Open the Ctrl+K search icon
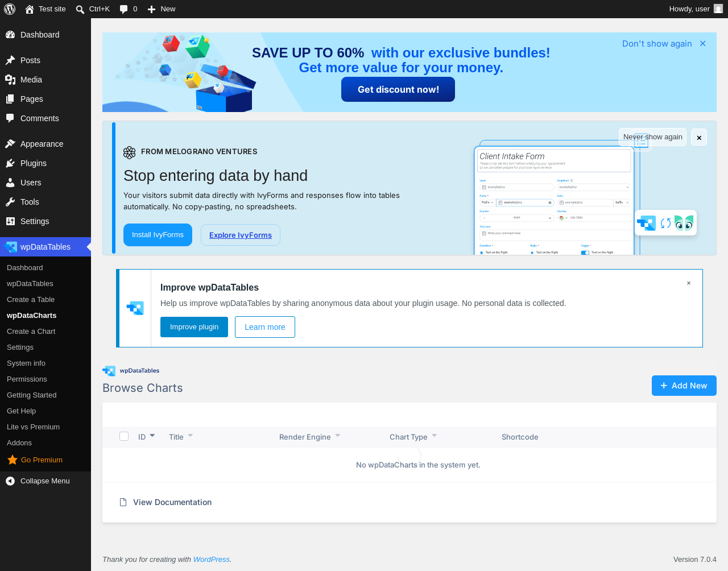 click(x=80, y=9)
